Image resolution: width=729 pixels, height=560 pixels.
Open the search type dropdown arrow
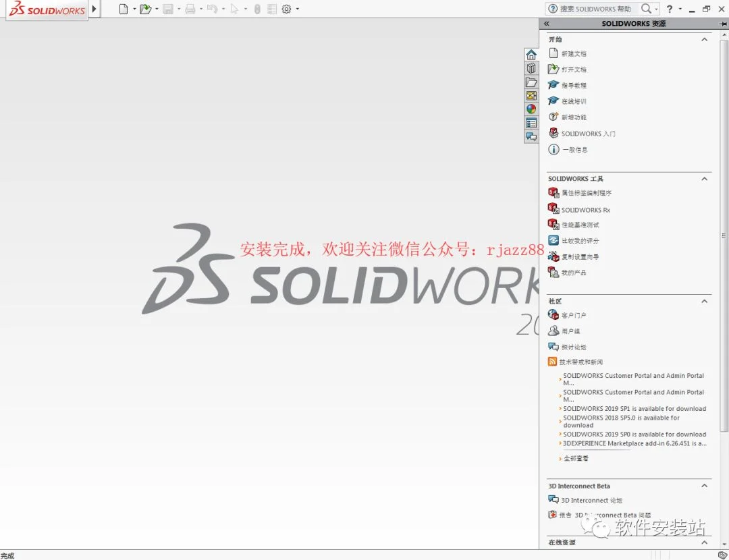pos(657,9)
